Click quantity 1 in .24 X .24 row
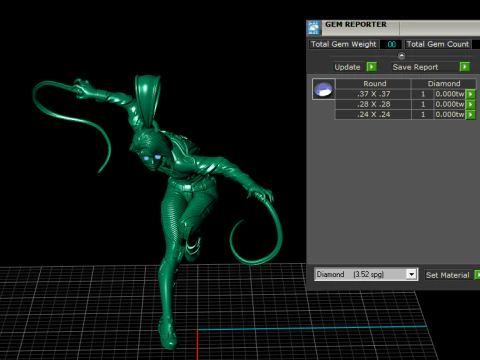Screen dimensions: 480x360 423,115
